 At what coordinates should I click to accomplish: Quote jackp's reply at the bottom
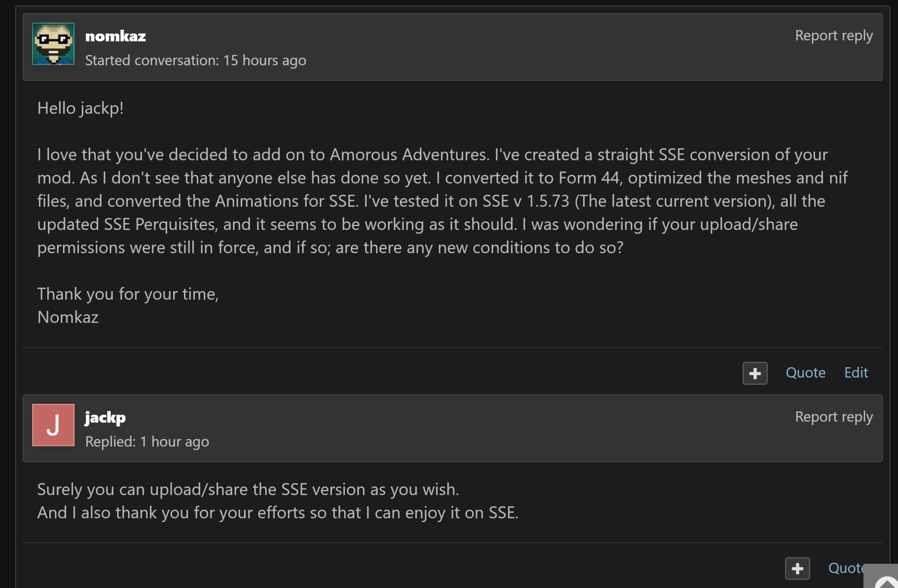(x=847, y=568)
